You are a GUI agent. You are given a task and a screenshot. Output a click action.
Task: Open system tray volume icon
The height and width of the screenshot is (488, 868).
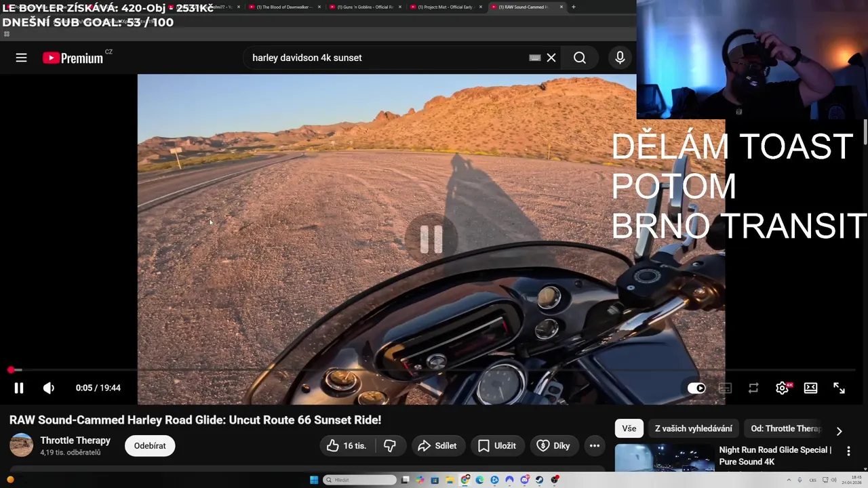[833, 480]
